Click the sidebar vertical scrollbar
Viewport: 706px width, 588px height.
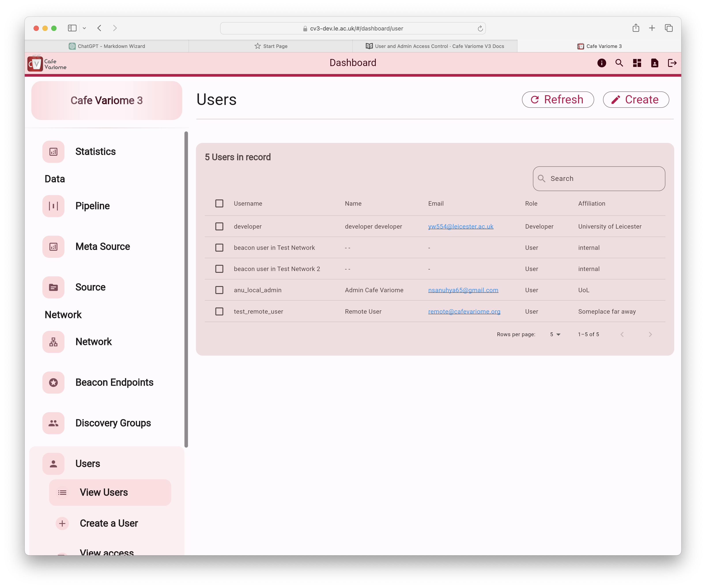(186, 289)
